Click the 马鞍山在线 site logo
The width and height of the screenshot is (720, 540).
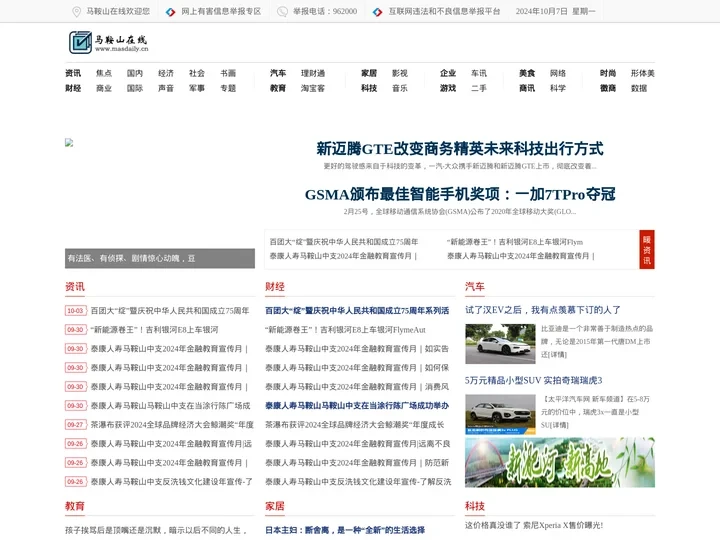(x=109, y=42)
